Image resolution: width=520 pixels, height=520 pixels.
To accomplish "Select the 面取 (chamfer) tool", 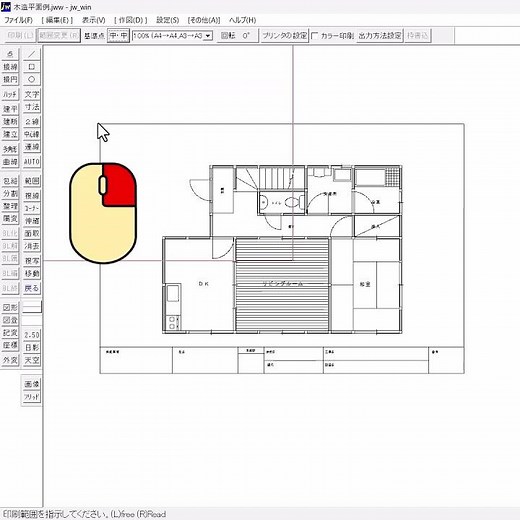I will click(x=32, y=233).
